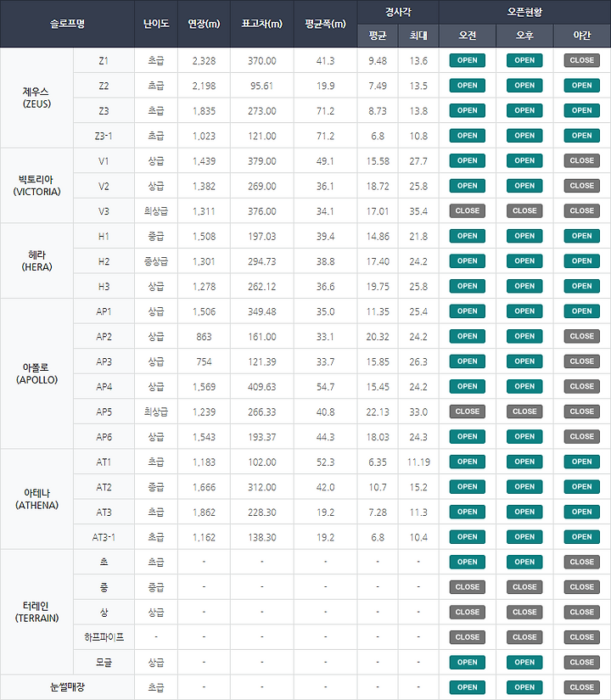Click the 헤라 (HERA) group cell
The image size is (611, 700).
tap(36, 261)
